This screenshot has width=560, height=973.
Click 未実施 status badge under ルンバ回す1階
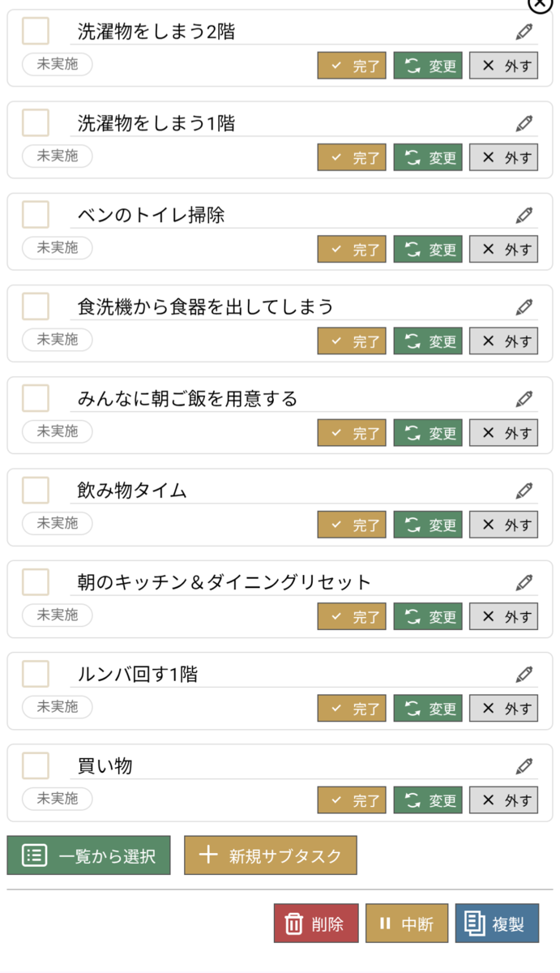coord(58,706)
